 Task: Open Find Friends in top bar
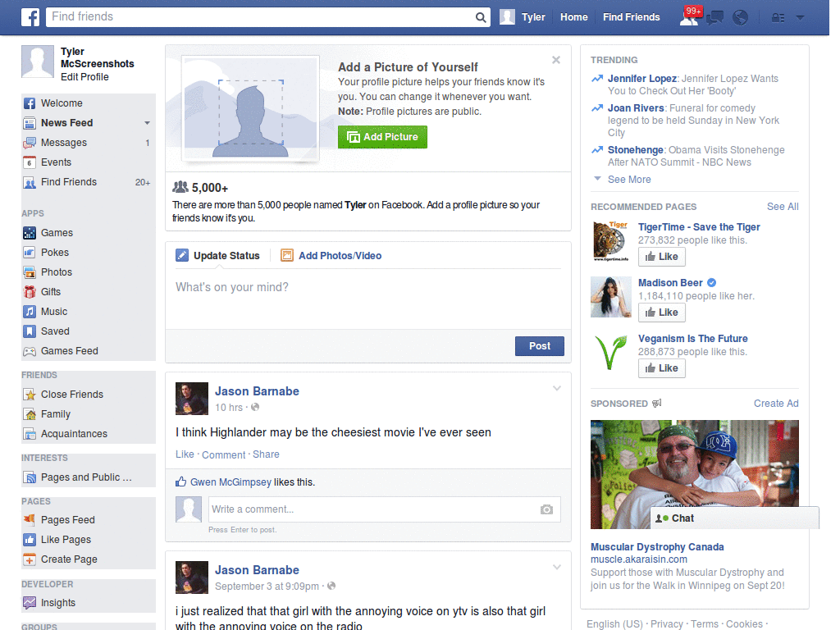(x=631, y=17)
